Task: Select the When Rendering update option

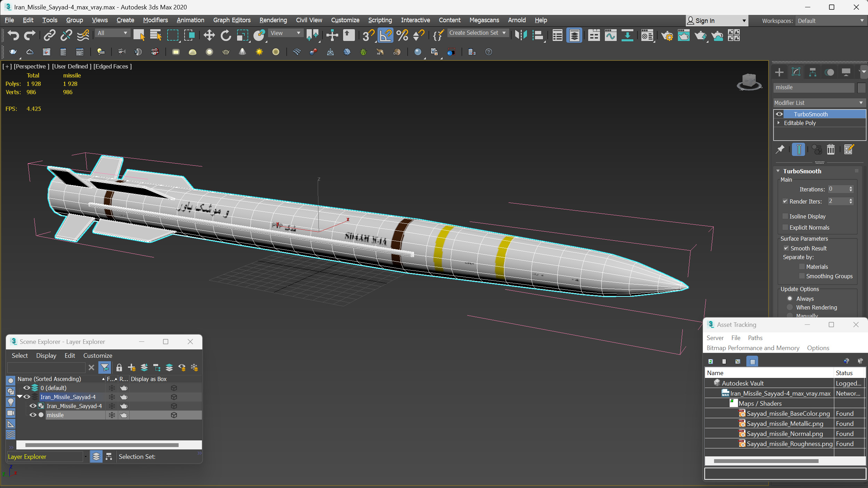Action: [790, 307]
